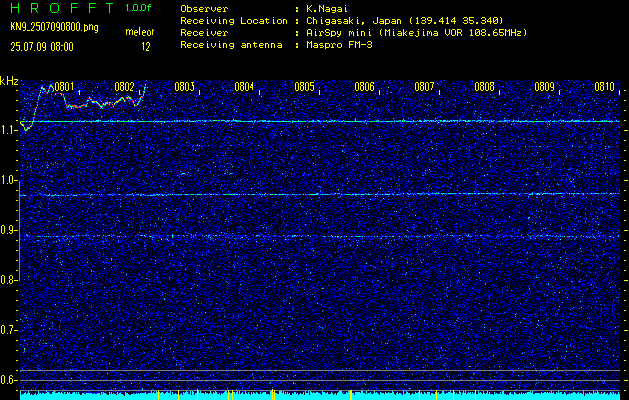Click the cyan signal-level strip along the bottom
Image resolution: width=629 pixels, height=400 pixels.
pyautogui.click(x=320, y=395)
